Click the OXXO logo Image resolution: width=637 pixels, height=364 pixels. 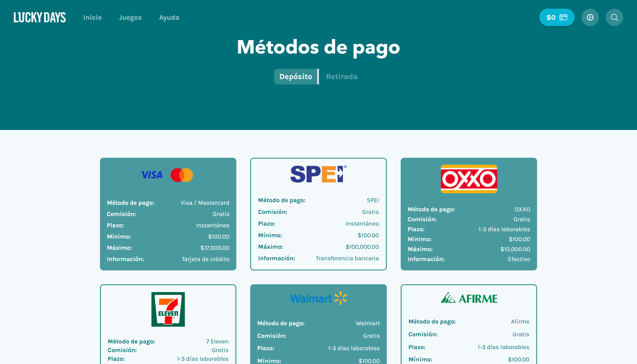point(468,179)
